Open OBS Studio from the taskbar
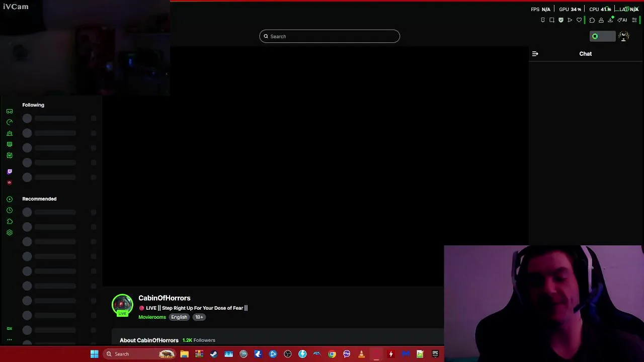Screen dimensions: 644x362 pyautogui.click(x=288, y=354)
